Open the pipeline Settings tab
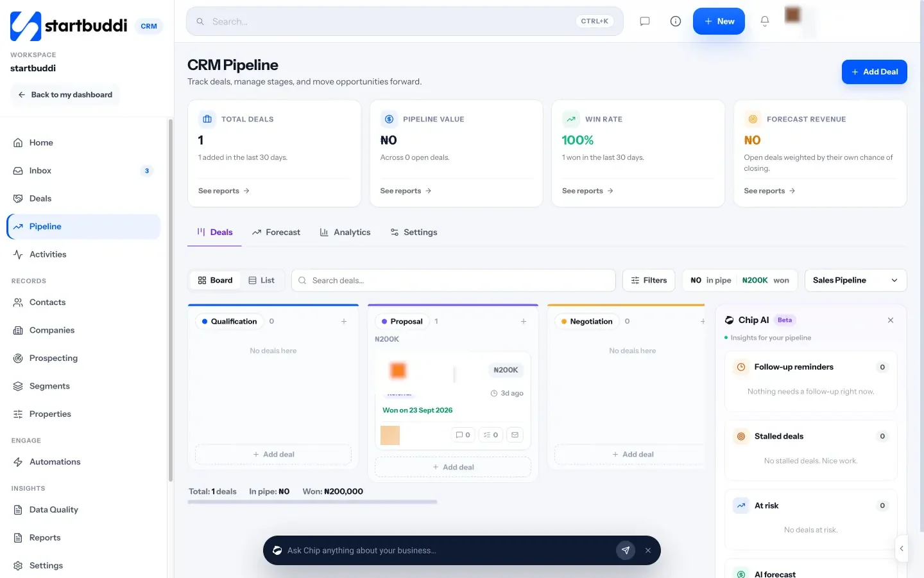 point(414,232)
